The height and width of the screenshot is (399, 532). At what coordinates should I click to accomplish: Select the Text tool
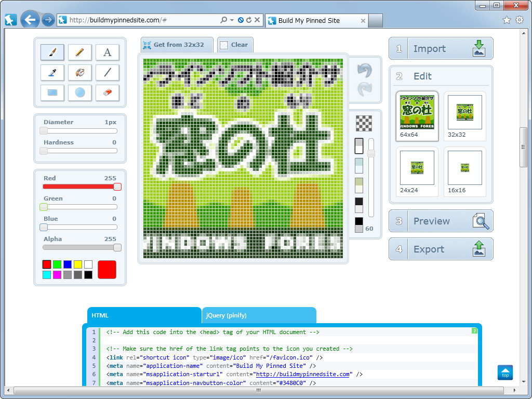point(107,52)
